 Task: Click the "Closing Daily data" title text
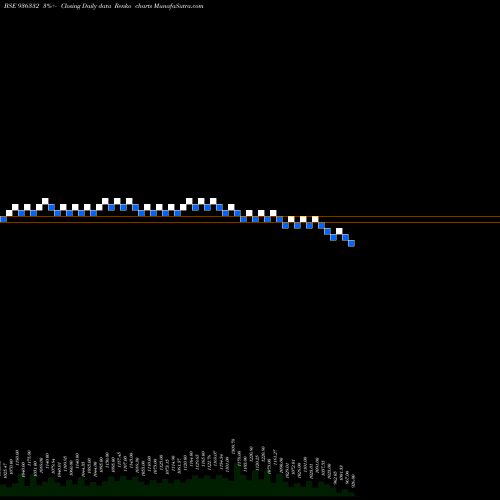pos(86,6)
